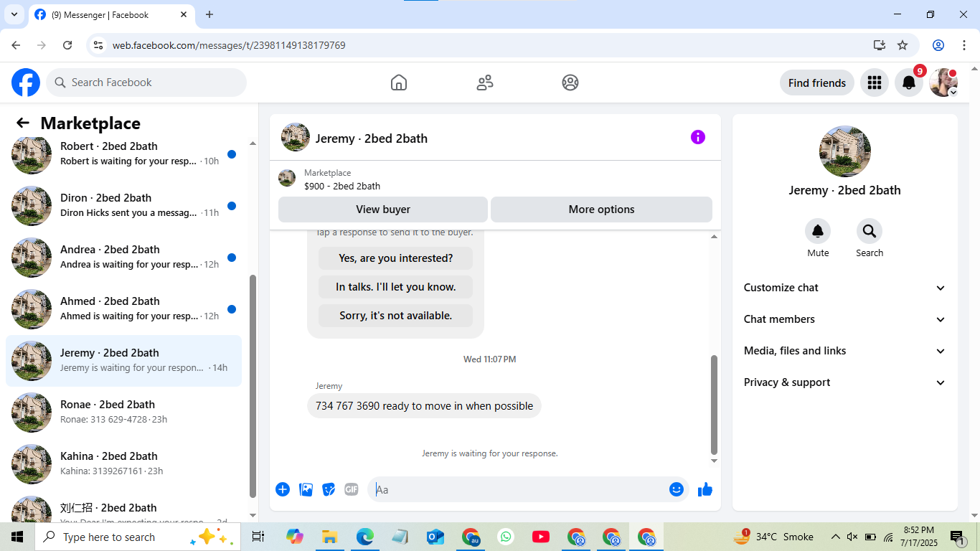
Task: Go back from Marketplace chats list
Action: (x=23, y=123)
